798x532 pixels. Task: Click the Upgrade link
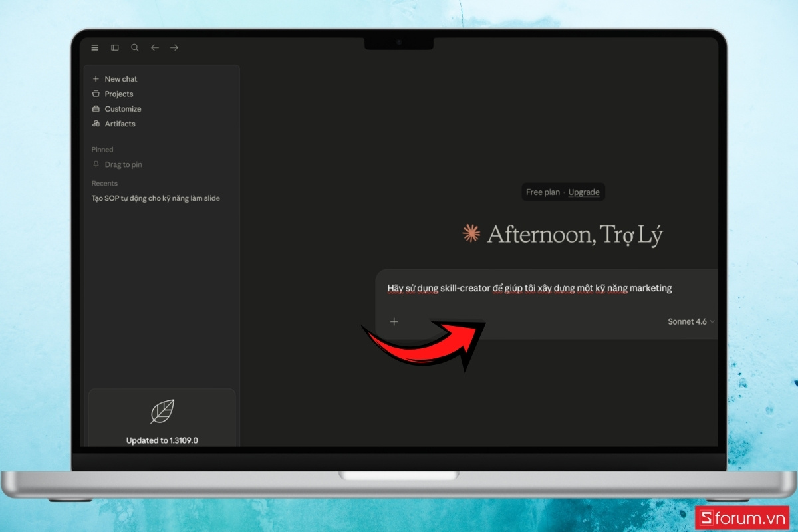click(x=584, y=192)
